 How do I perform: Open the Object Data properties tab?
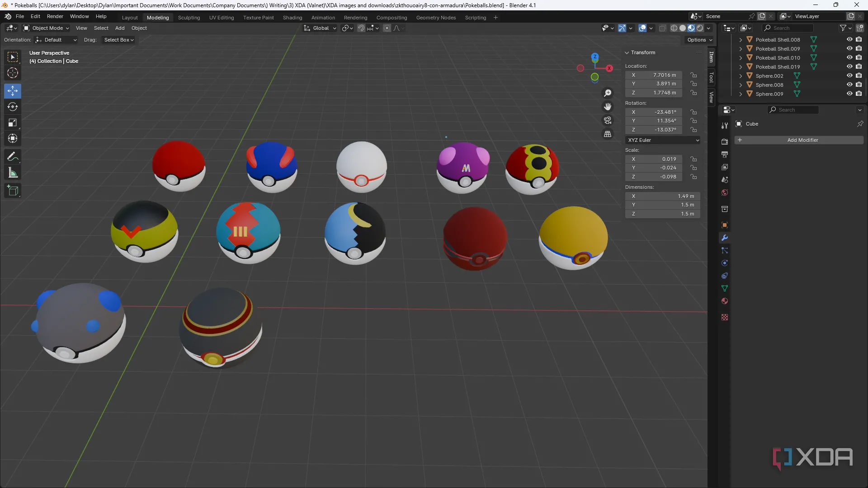point(725,288)
